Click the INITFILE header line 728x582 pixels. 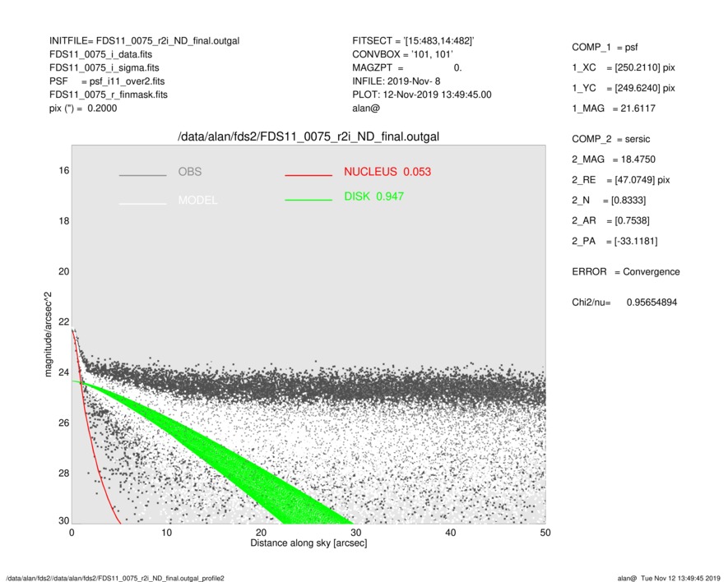[144, 40]
